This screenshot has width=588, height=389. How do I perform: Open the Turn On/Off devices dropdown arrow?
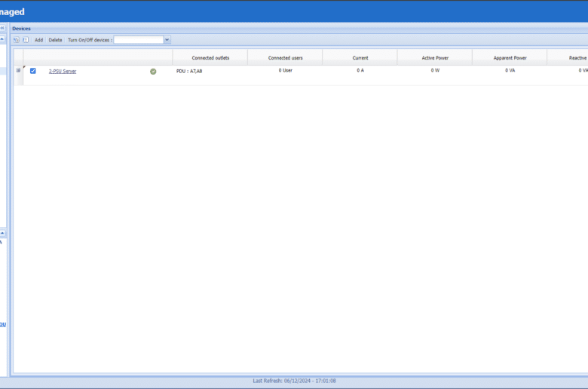[x=167, y=40]
